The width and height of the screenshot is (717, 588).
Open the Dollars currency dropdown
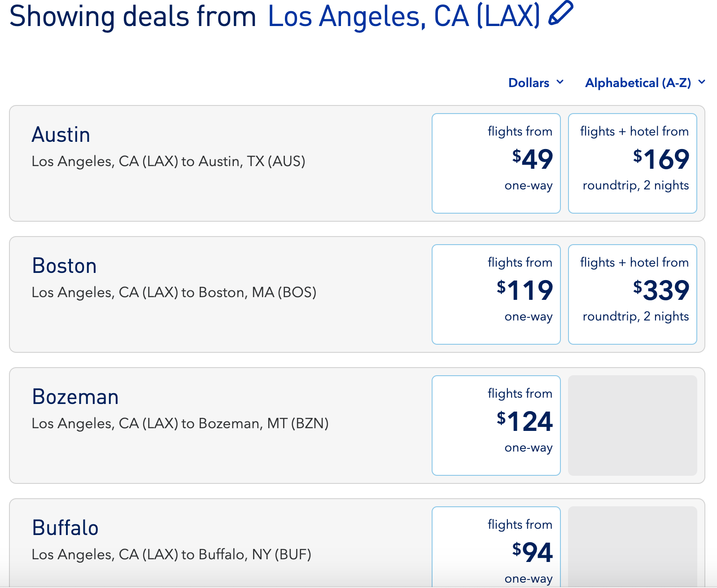536,83
